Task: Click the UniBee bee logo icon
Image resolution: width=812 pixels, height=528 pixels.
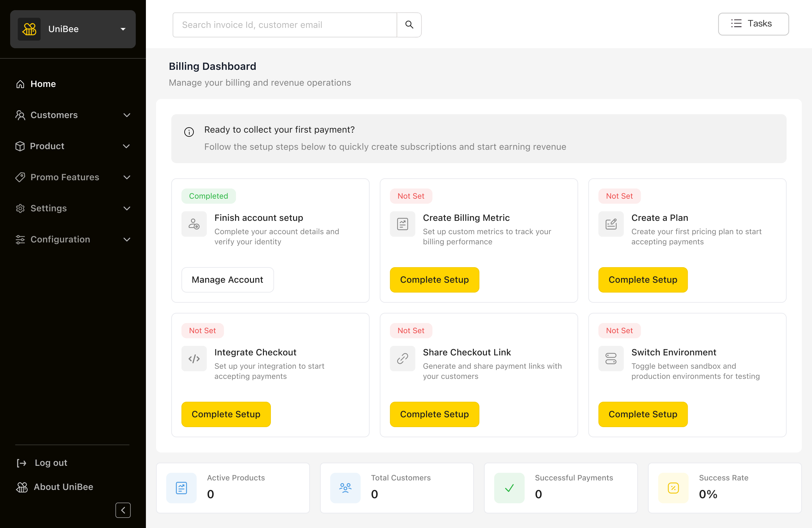Action: pos(29,29)
